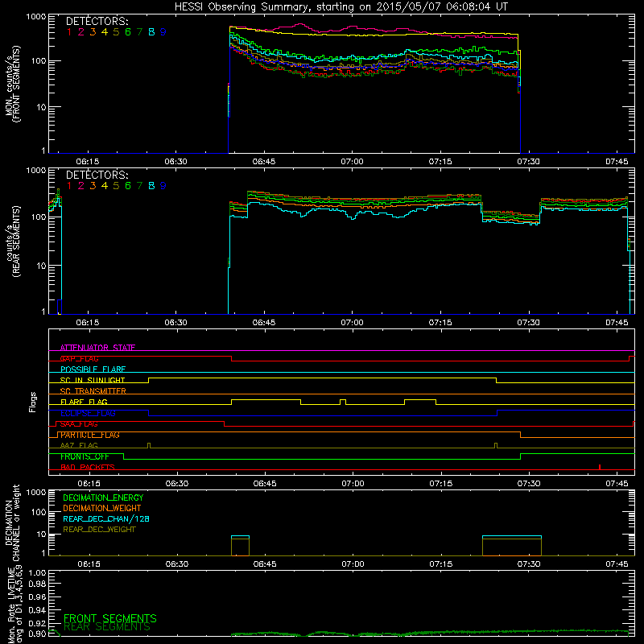The image size is (644, 644).
Task: Click detector number 5 in the rear segments legend
Action: click(x=116, y=186)
